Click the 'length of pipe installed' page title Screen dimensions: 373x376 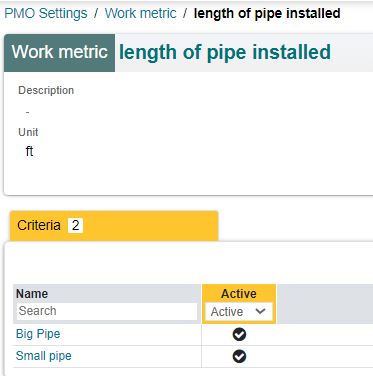pos(225,52)
